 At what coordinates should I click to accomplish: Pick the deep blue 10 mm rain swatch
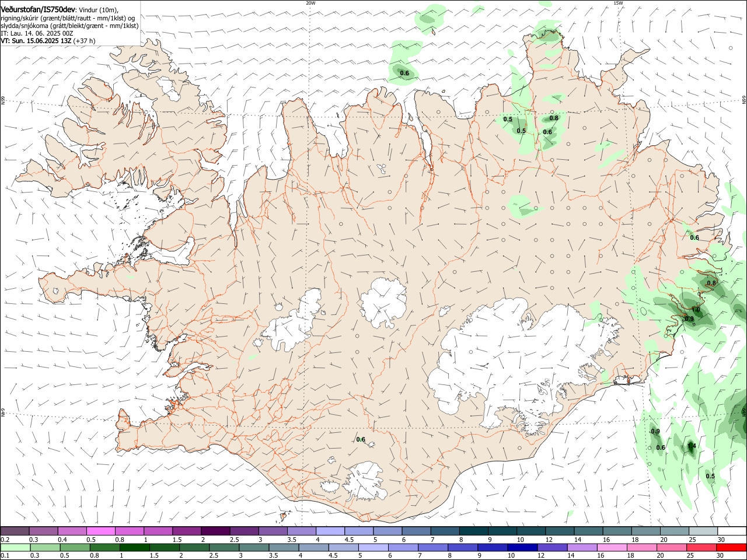(521, 547)
